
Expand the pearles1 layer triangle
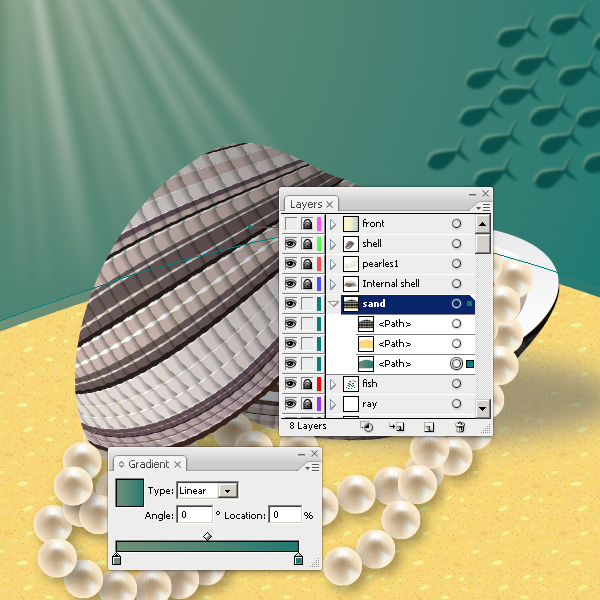[x=333, y=264]
